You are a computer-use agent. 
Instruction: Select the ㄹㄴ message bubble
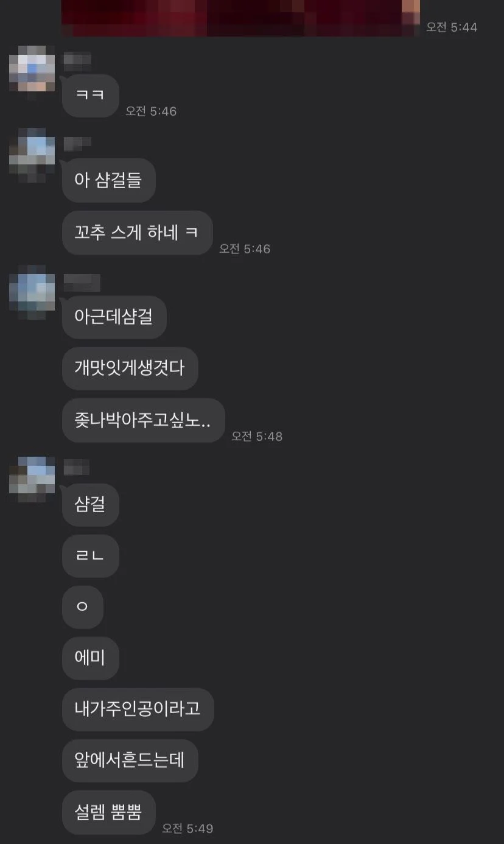(x=90, y=556)
